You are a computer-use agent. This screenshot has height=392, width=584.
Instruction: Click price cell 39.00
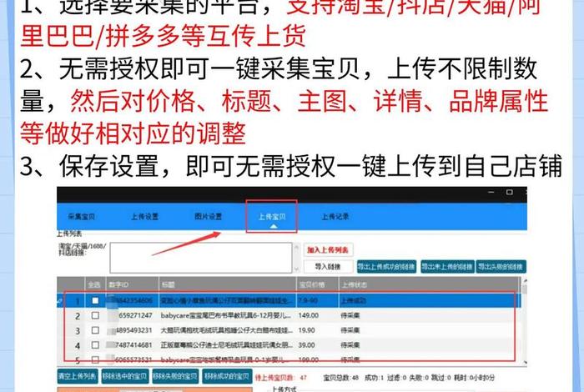[x=306, y=345]
